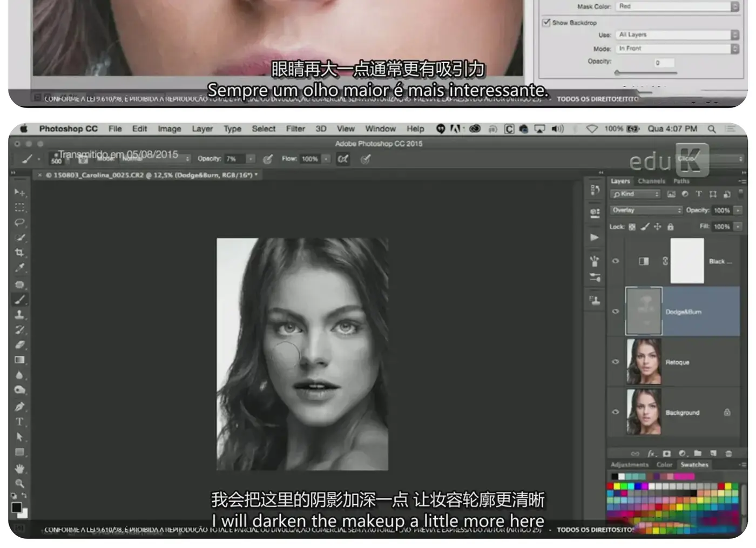The image size is (756, 548).
Task: Switch to the Adjustments tab
Action: (x=629, y=464)
